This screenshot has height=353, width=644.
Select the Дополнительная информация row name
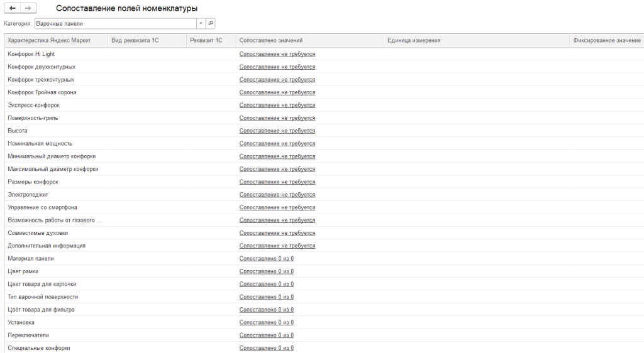pos(47,246)
